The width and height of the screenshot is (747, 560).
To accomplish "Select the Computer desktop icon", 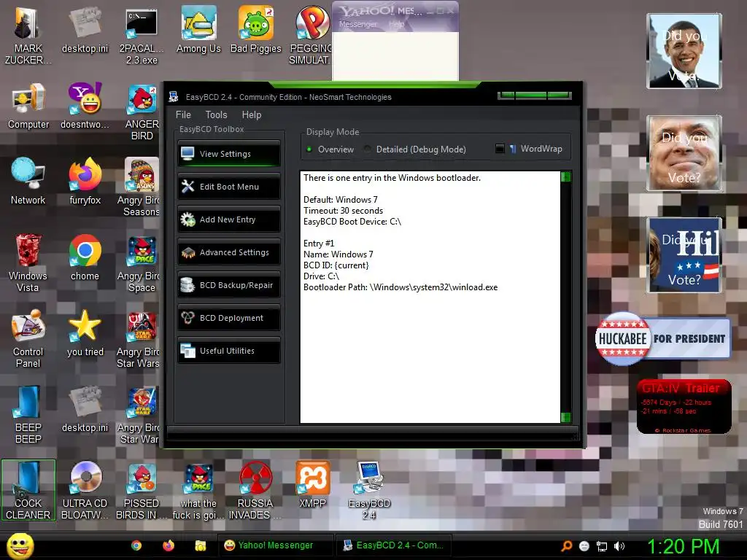I will pyautogui.click(x=28, y=106).
